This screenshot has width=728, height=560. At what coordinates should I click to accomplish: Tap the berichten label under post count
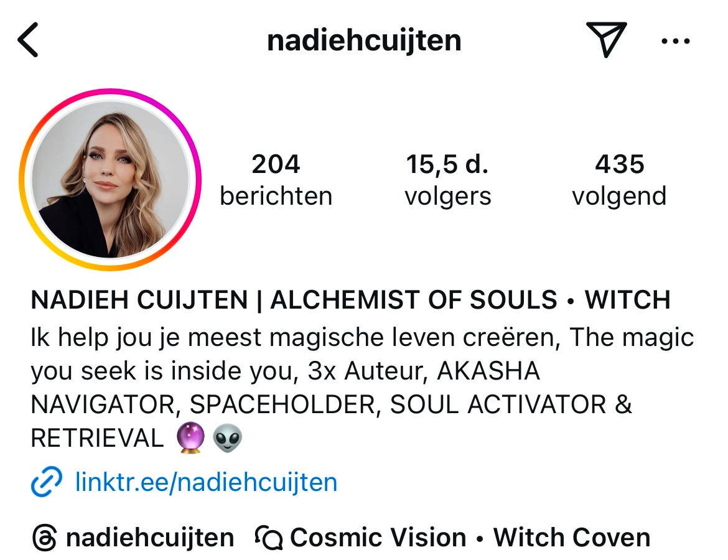tap(276, 196)
